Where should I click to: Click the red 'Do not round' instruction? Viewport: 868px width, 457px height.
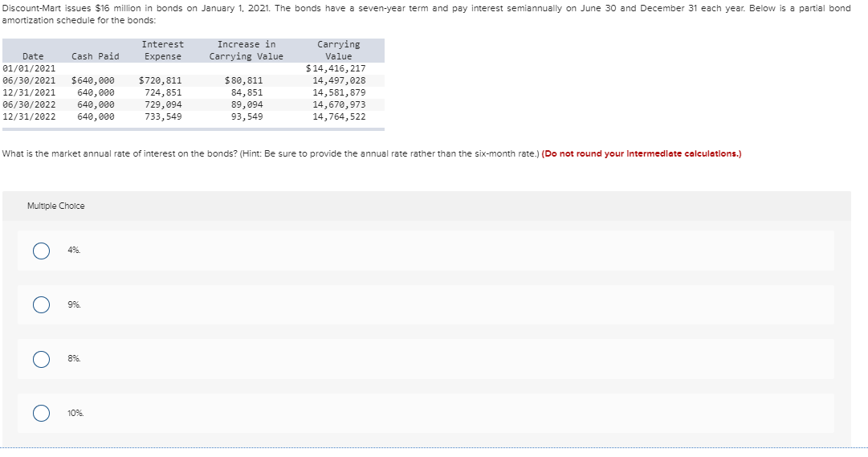coord(642,154)
